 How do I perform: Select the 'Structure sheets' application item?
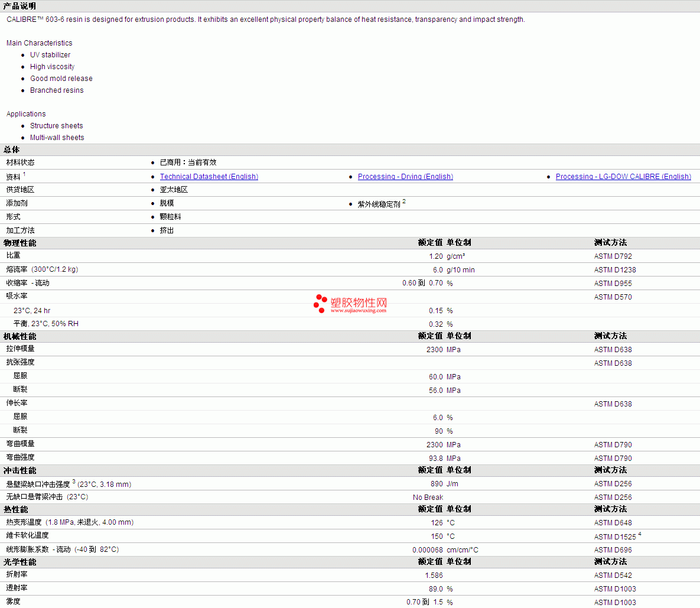[56, 126]
